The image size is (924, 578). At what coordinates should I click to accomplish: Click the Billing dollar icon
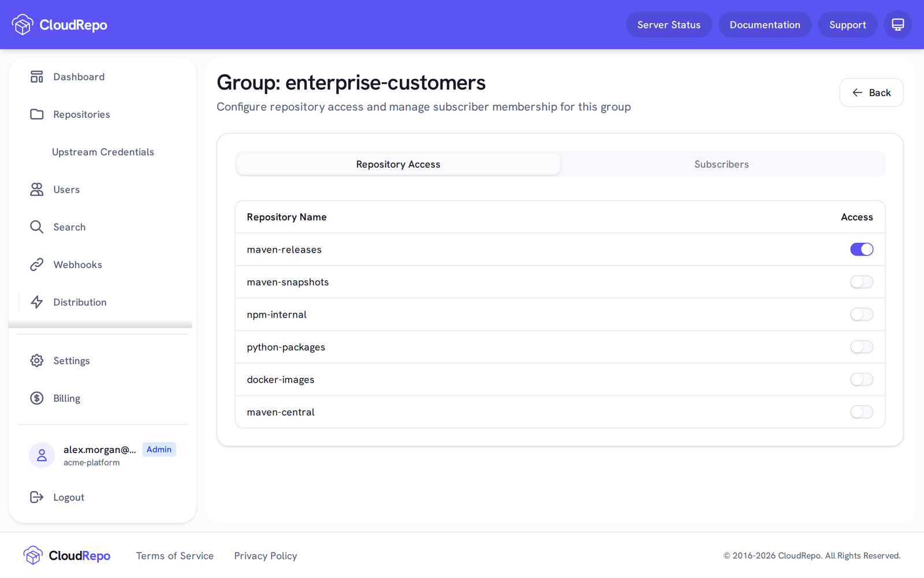click(x=37, y=398)
